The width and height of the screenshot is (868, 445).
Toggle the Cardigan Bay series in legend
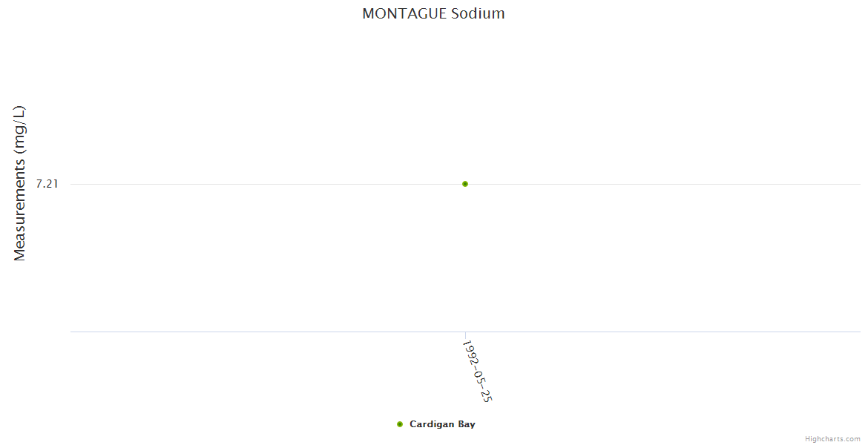(442, 424)
